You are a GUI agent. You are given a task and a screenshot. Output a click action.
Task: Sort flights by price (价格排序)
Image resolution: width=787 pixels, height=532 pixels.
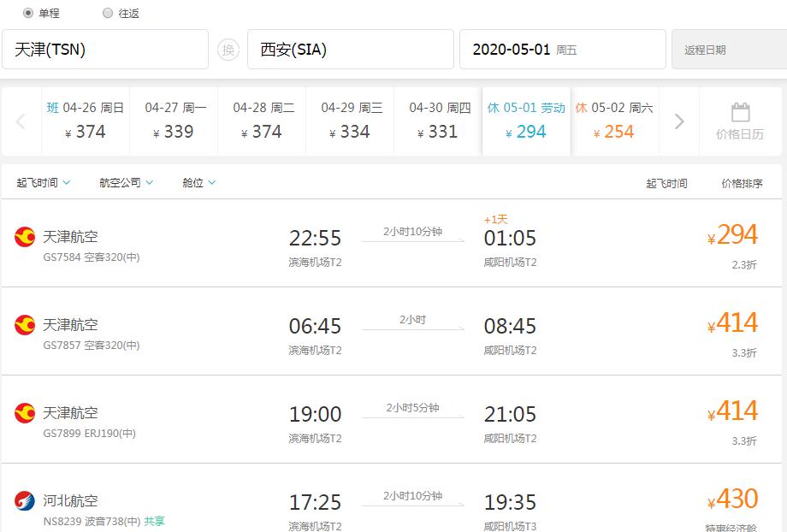coord(742,183)
